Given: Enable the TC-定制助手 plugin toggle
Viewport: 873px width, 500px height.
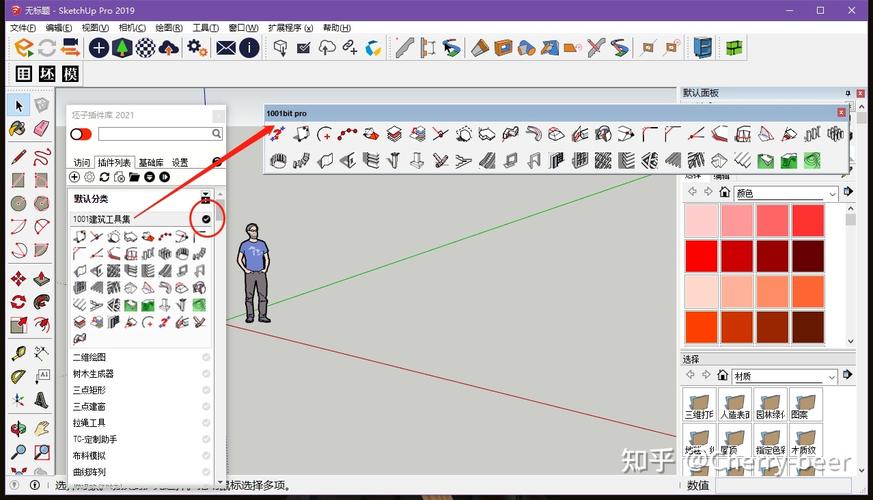Looking at the screenshot, I should [x=206, y=439].
